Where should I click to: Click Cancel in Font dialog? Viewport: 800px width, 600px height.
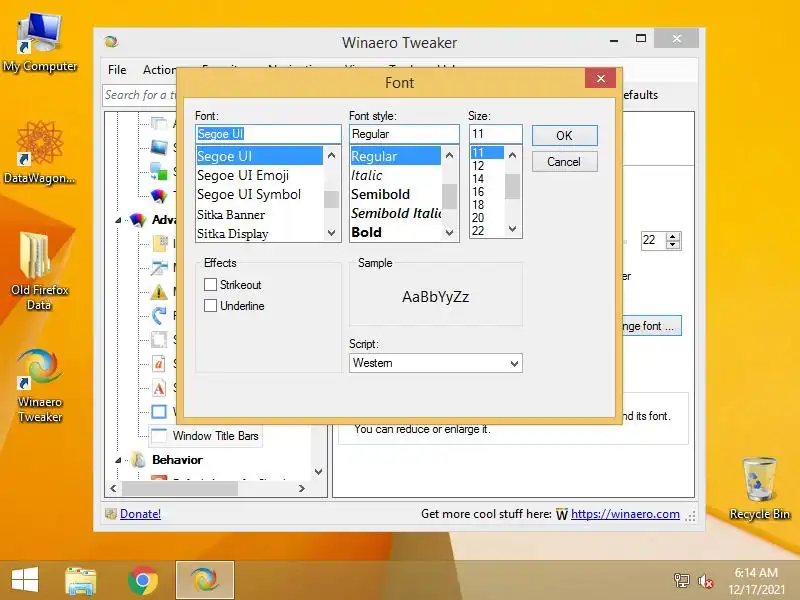tap(564, 162)
